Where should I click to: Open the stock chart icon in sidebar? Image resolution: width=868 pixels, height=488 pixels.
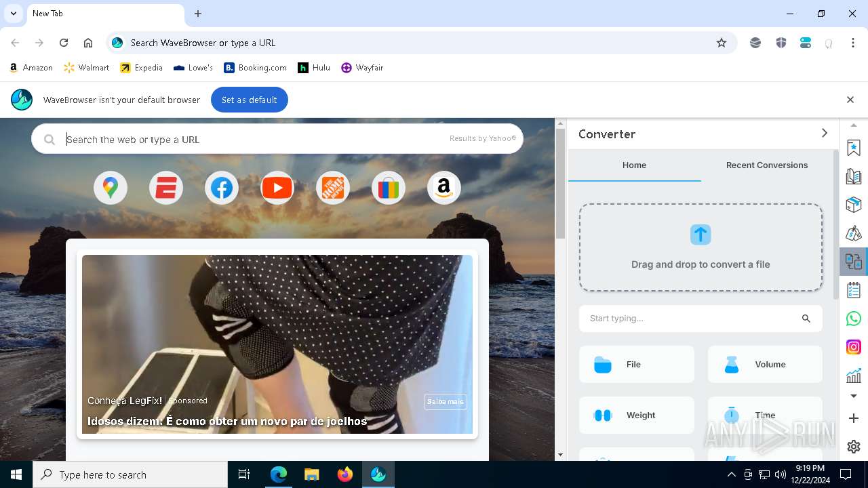coord(854,375)
